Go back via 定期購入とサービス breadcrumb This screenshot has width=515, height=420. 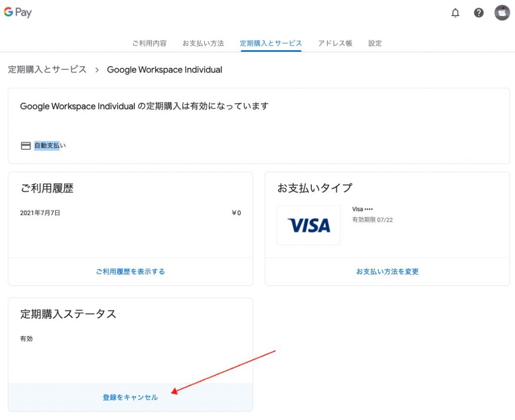[47, 69]
